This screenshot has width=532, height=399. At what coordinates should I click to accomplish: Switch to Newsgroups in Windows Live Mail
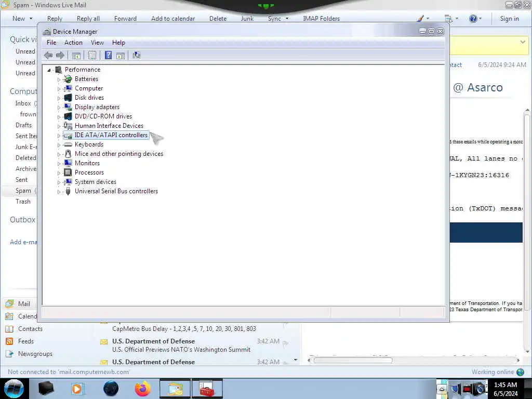tap(35, 354)
